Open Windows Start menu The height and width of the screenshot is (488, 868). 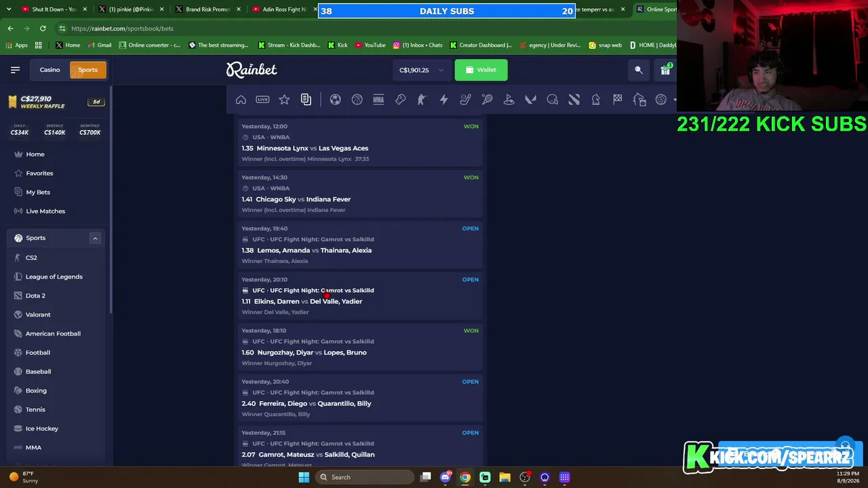click(x=304, y=477)
